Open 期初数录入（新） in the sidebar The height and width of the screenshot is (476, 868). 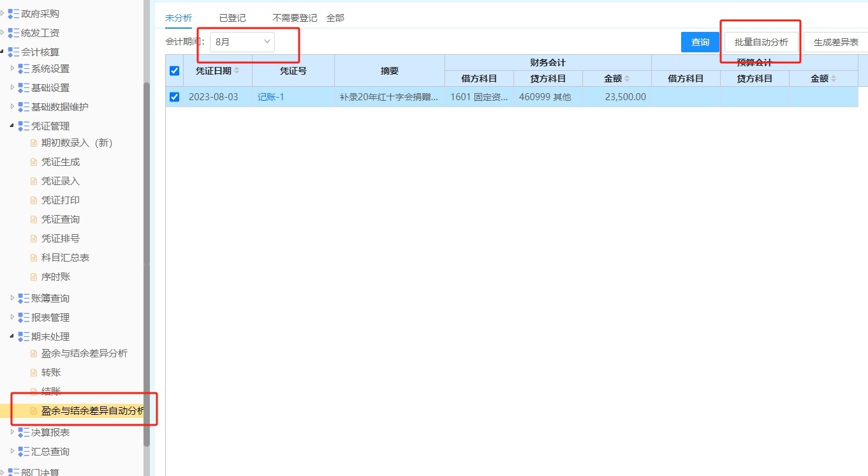point(77,143)
